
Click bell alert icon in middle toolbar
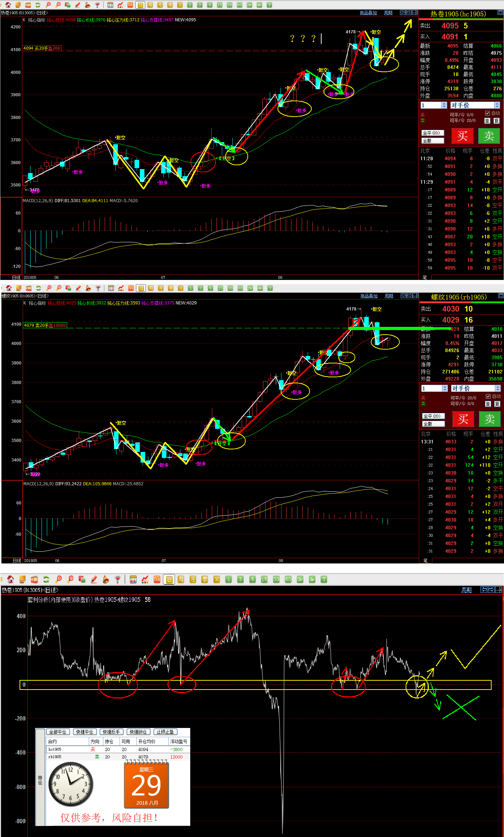88,288
